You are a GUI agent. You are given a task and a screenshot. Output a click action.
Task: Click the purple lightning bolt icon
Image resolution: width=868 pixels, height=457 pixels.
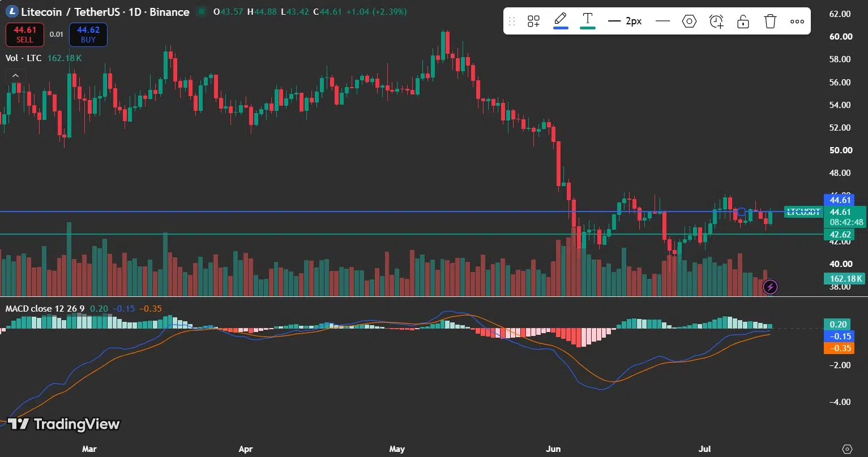pos(770,287)
